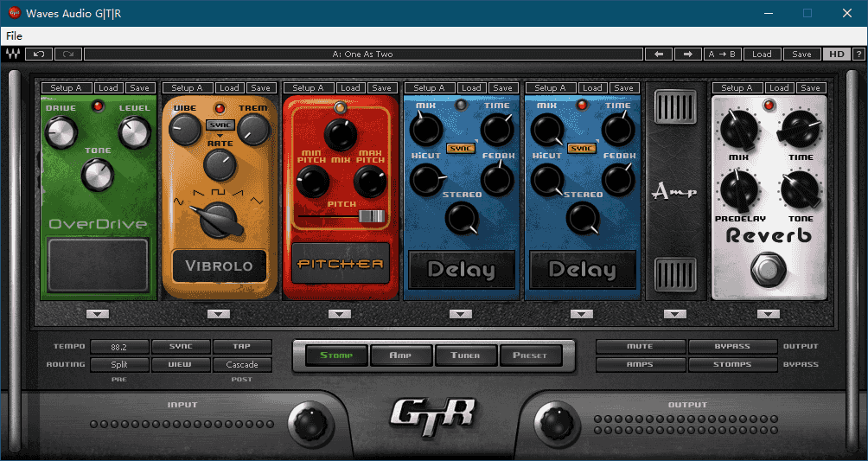The height and width of the screenshot is (461, 868).
Task: Click the Pitcher MIN PITCH knob
Action: (312, 181)
